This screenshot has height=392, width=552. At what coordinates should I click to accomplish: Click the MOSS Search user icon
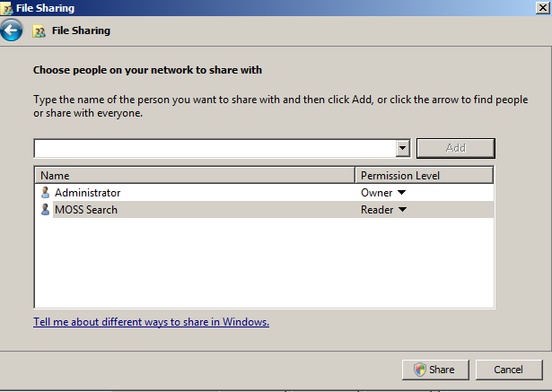(45, 209)
